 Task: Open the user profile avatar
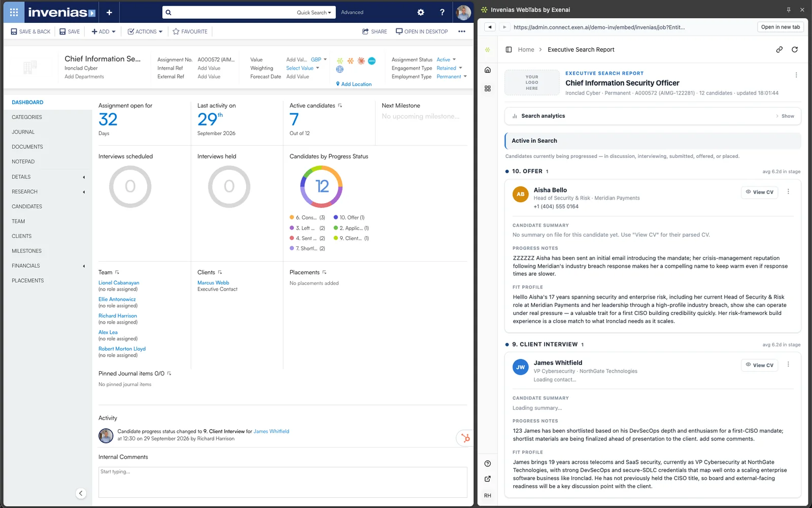[463, 12]
